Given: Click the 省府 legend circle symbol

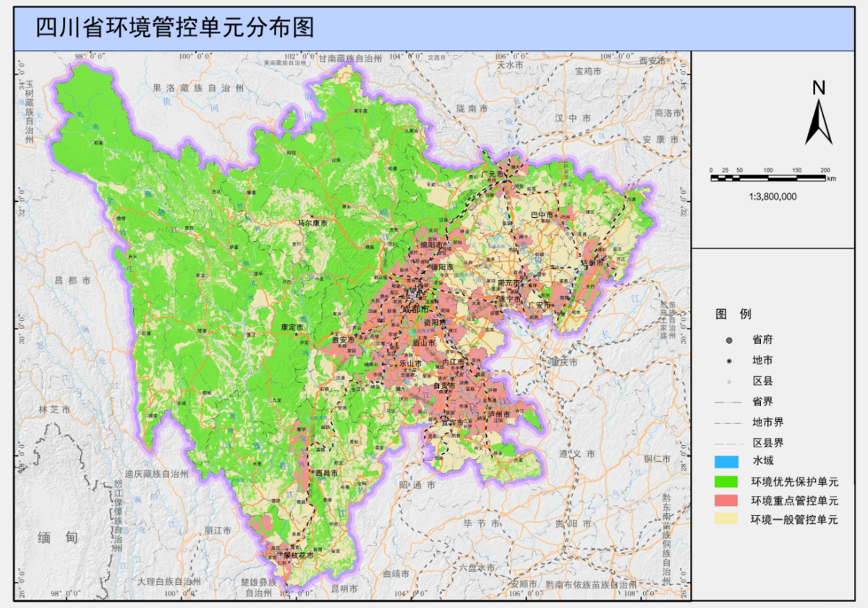Looking at the screenshot, I should [729, 340].
